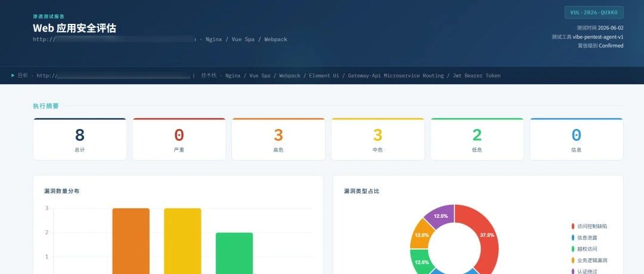The height and width of the screenshot is (274, 644).
Task: Click the 技术栈 tech stack text in info bar
Action: [351, 76]
